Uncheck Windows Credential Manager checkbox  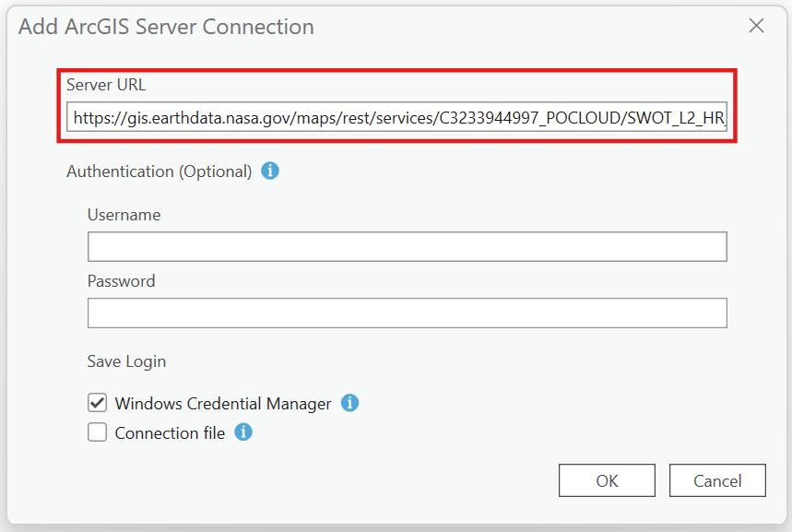pos(97,403)
